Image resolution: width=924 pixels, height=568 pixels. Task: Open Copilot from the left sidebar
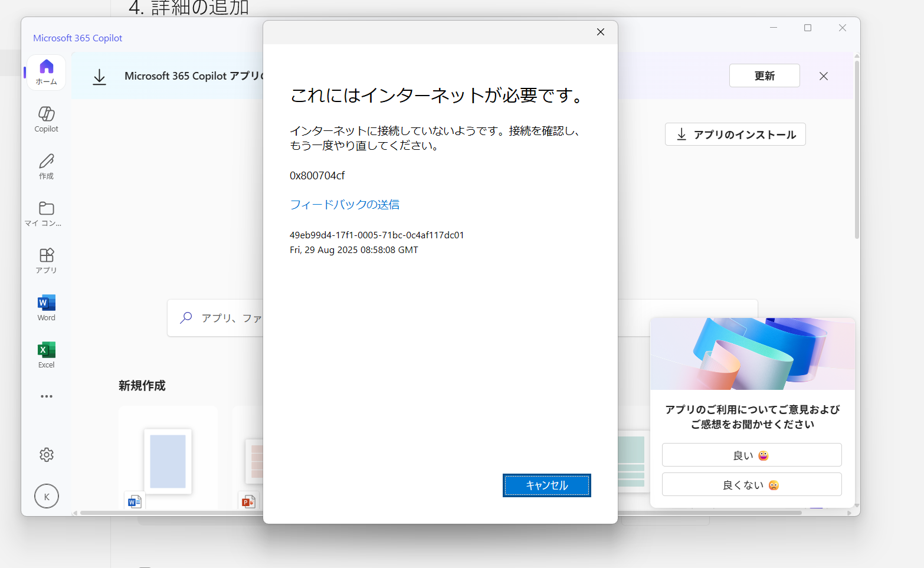(x=46, y=118)
